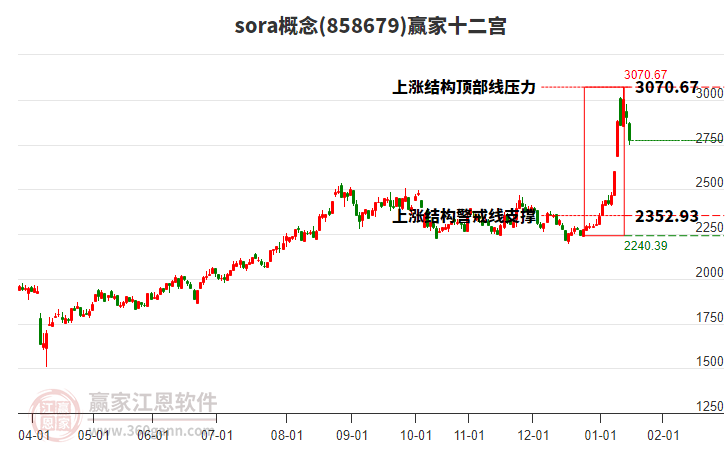
Task: Click the long April low candlestick near 1500
Action: tap(46, 348)
